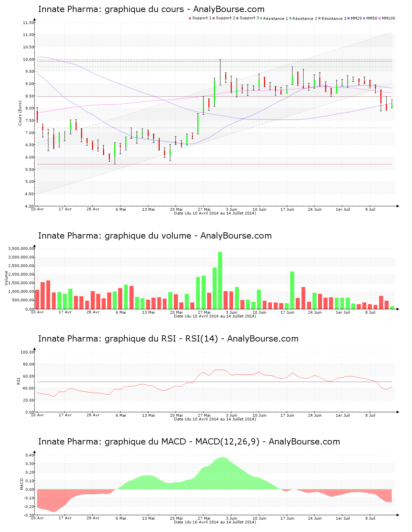Image resolution: width=412 pixels, height=532 pixels.
Task: Click '1er Juil' date on price chart
Action: pyautogui.click(x=343, y=209)
